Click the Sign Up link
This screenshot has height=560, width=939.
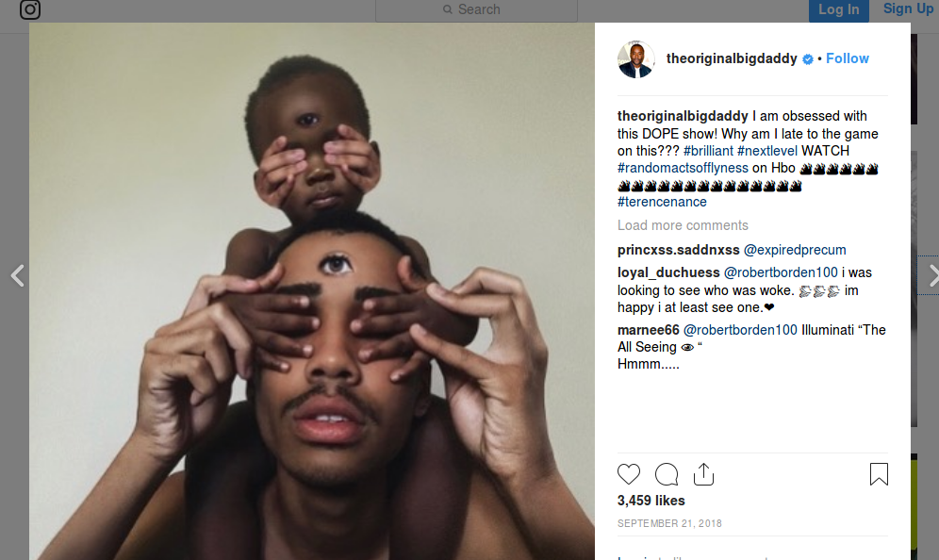pos(908,8)
